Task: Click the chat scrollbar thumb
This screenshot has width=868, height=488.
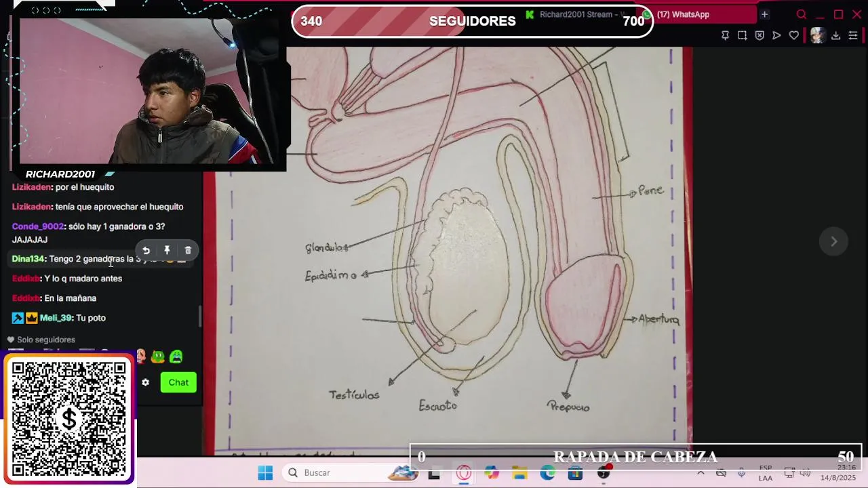Action: click(x=199, y=317)
